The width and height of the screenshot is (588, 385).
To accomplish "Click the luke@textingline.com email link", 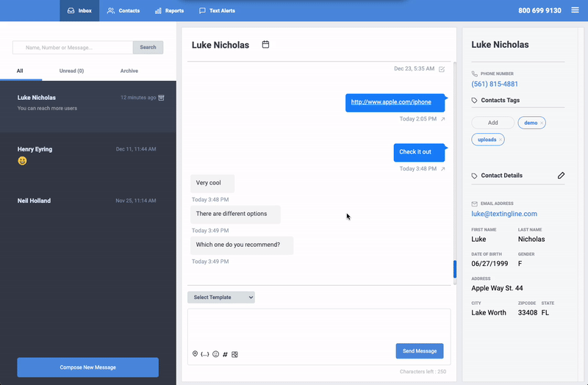I will click(x=504, y=214).
